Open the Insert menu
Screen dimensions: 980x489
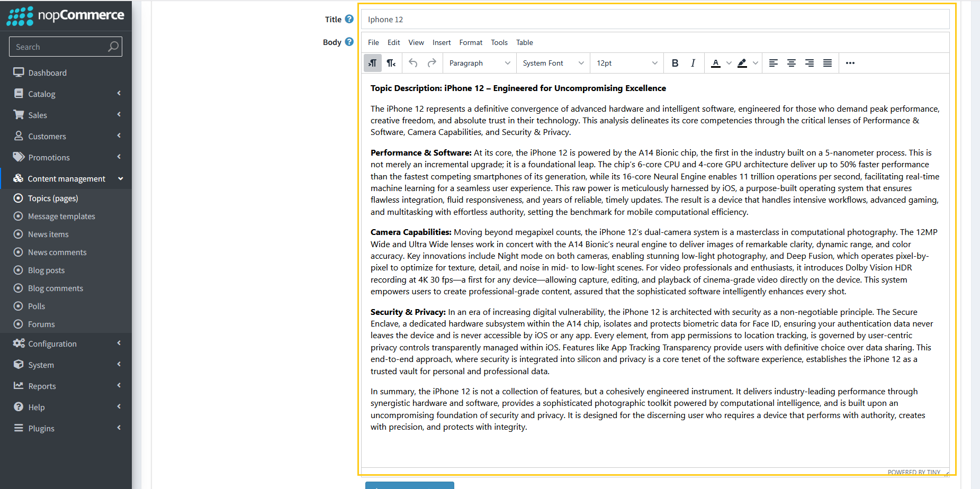click(442, 42)
